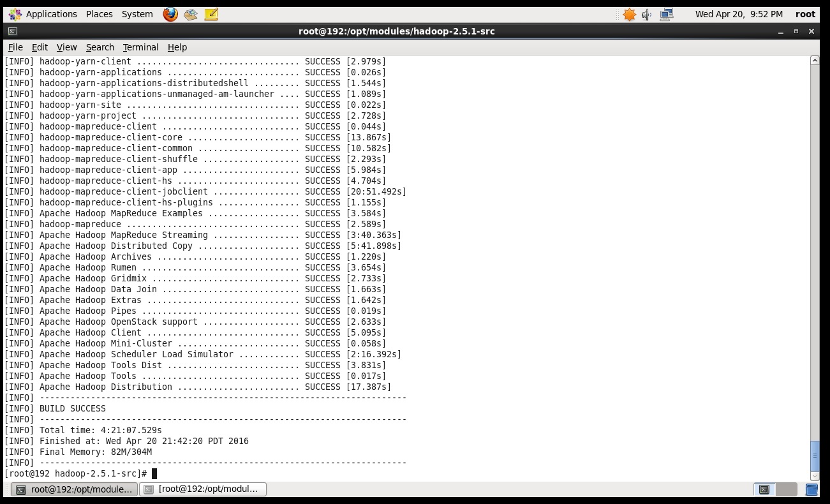Click the Apache Hadoop OpenStack support line

coord(195,322)
